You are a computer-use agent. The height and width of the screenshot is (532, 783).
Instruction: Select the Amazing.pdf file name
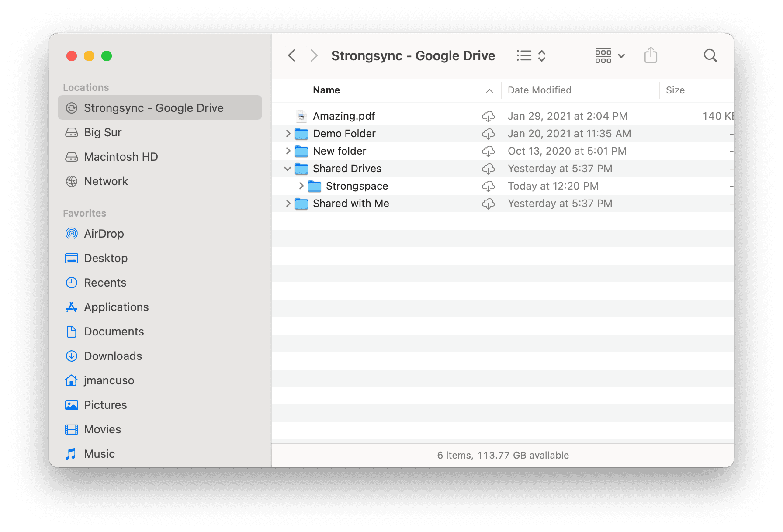344,116
